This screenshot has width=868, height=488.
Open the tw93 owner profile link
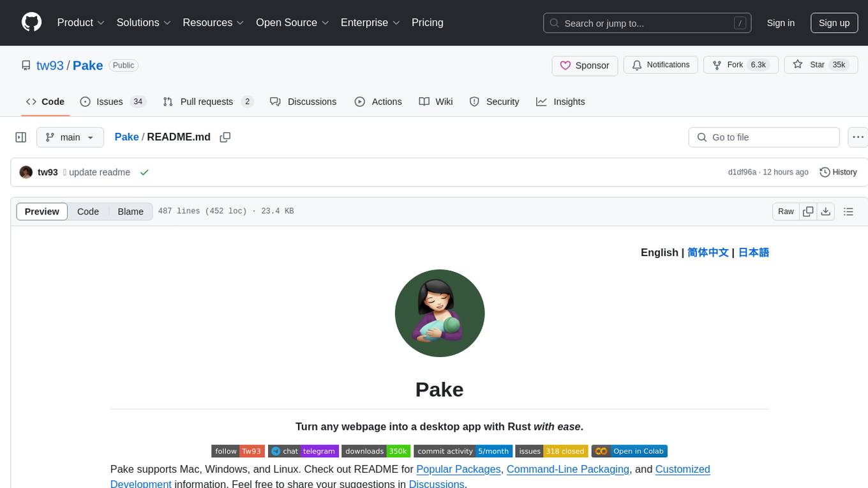(x=50, y=65)
